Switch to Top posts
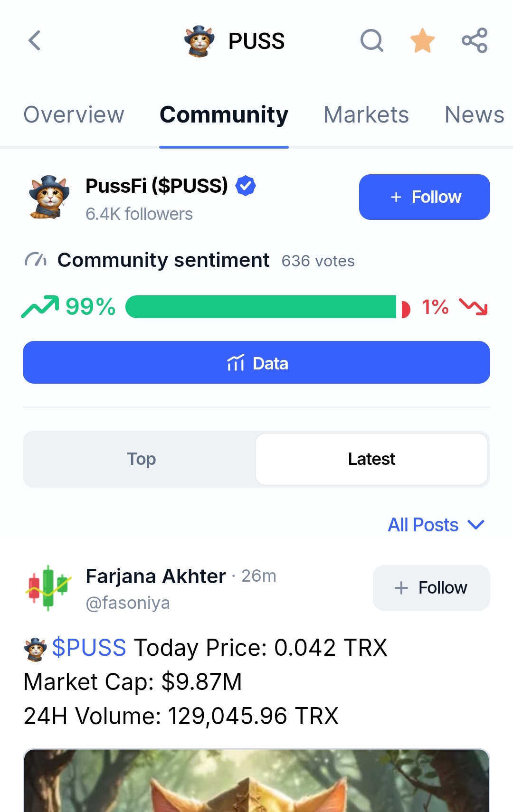513x812 pixels. tap(141, 459)
